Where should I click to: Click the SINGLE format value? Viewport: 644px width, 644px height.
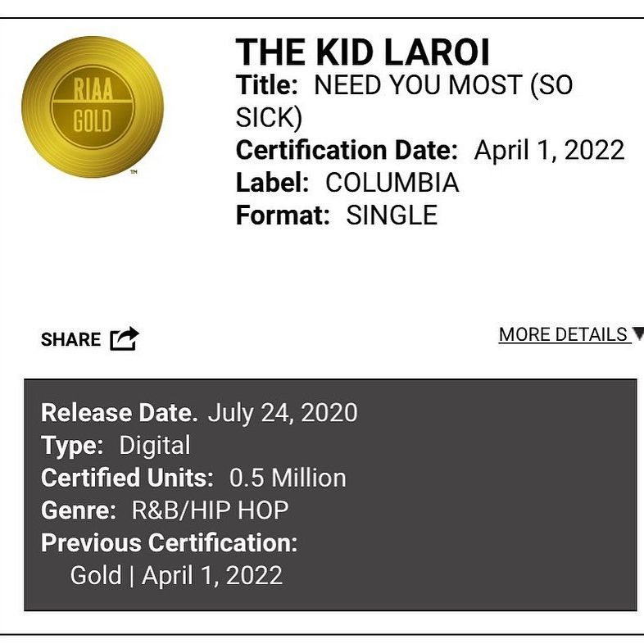(392, 215)
